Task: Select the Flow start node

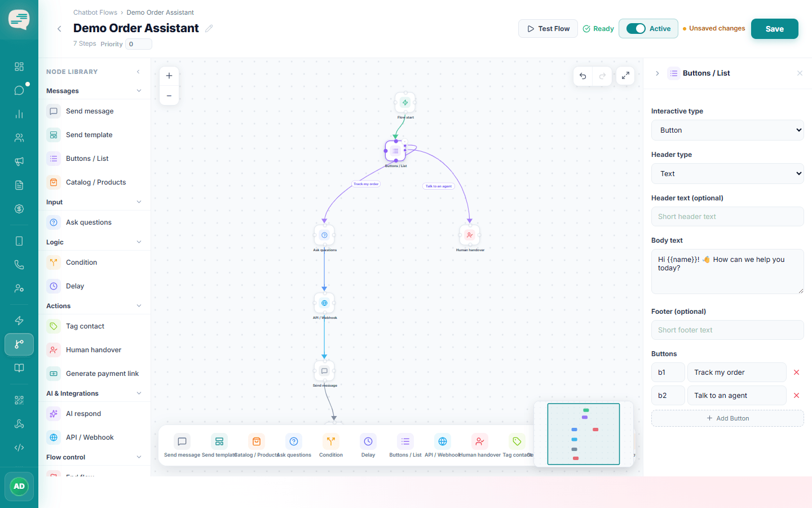Action: click(x=405, y=103)
